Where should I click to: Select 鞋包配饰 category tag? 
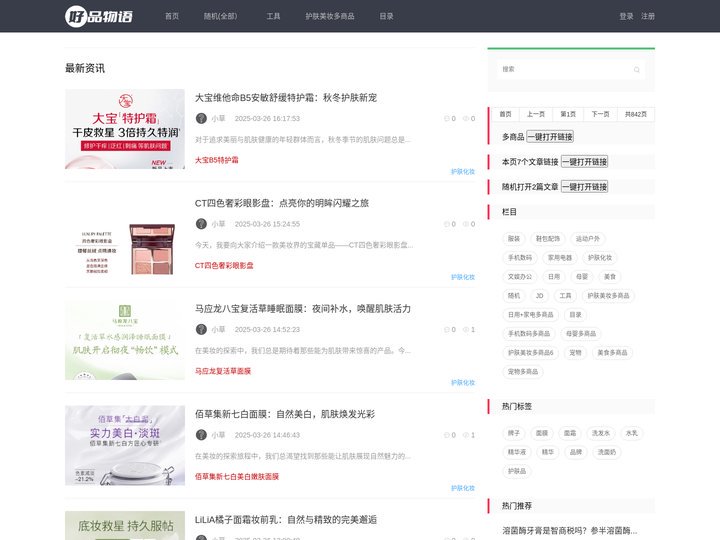click(x=548, y=239)
